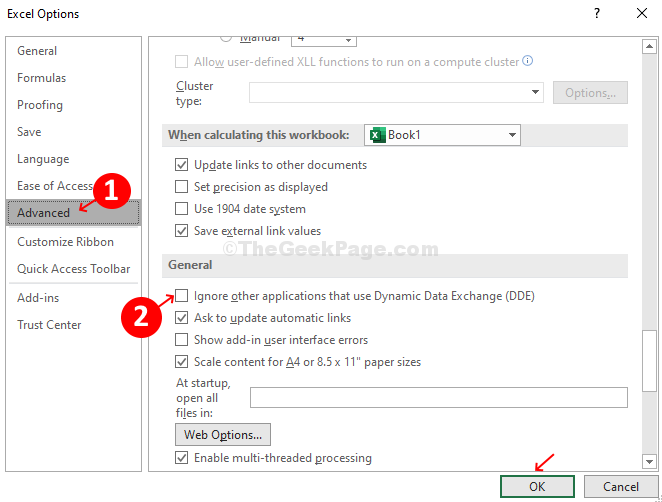Open the General options category

pos(37,51)
